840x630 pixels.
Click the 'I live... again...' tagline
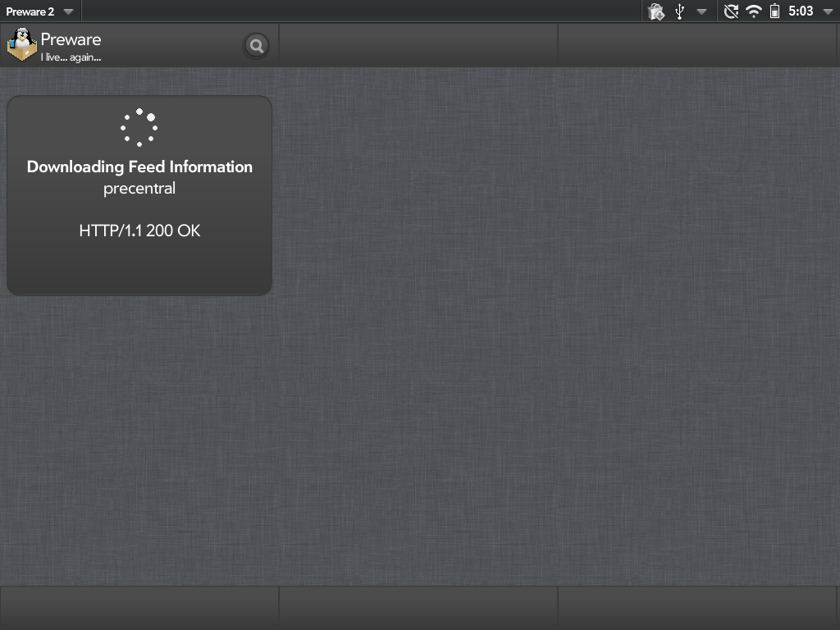coord(71,57)
